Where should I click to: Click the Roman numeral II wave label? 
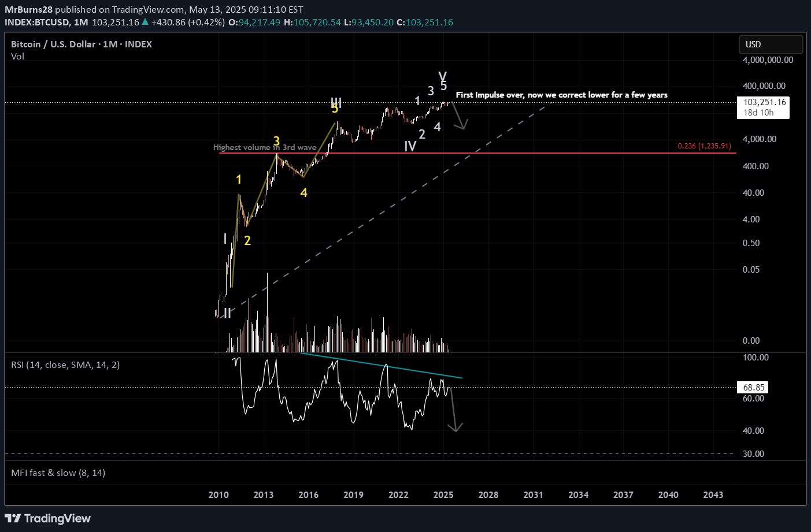click(x=228, y=313)
